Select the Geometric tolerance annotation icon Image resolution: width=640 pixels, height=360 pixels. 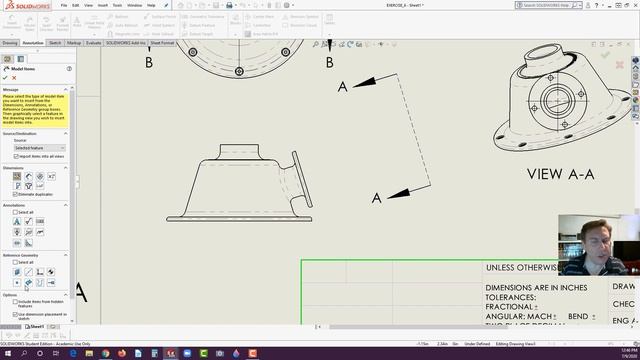[40, 222]
